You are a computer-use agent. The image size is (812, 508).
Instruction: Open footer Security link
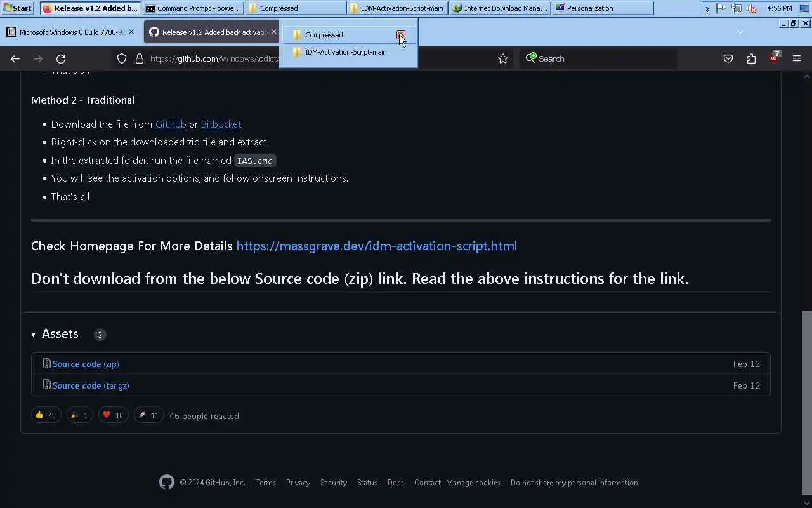coord(334,483)
